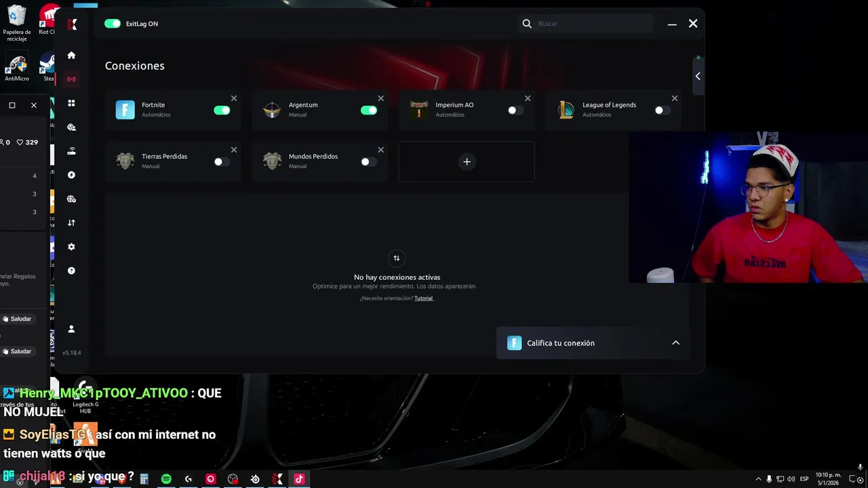The height and width of the screenshot is (488, 868).
Task: Show hidden tray icons chevron
Action: 758,479
